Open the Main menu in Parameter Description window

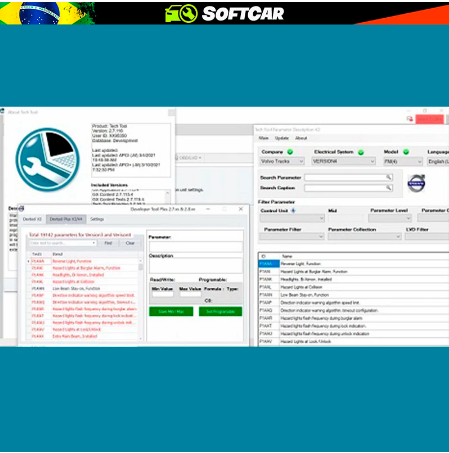(x=263, y=138)
